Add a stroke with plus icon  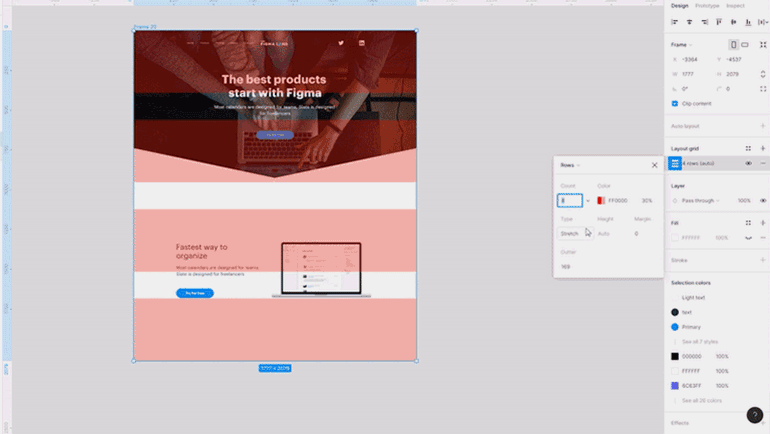[763, 260]
